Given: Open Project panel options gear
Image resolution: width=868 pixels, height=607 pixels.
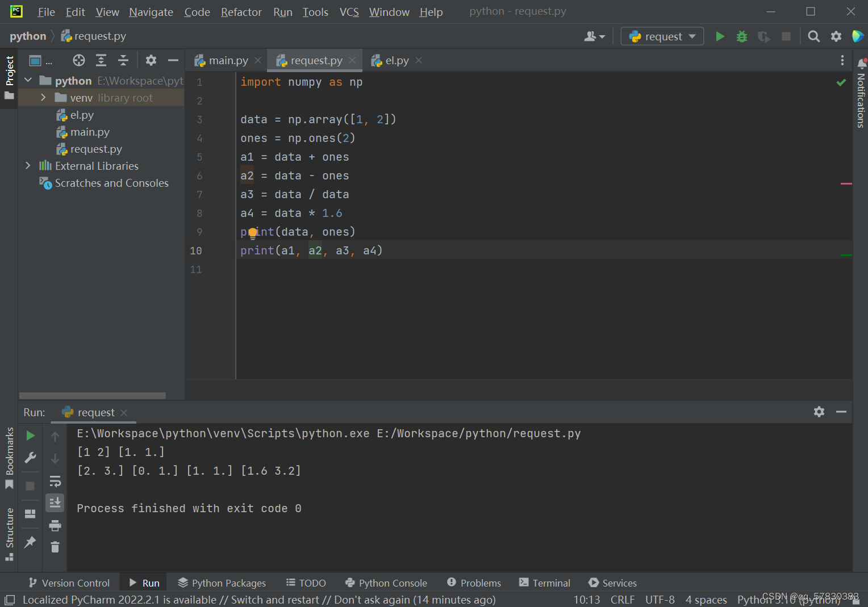Looking at the screenshot, I should coord(151,60).
